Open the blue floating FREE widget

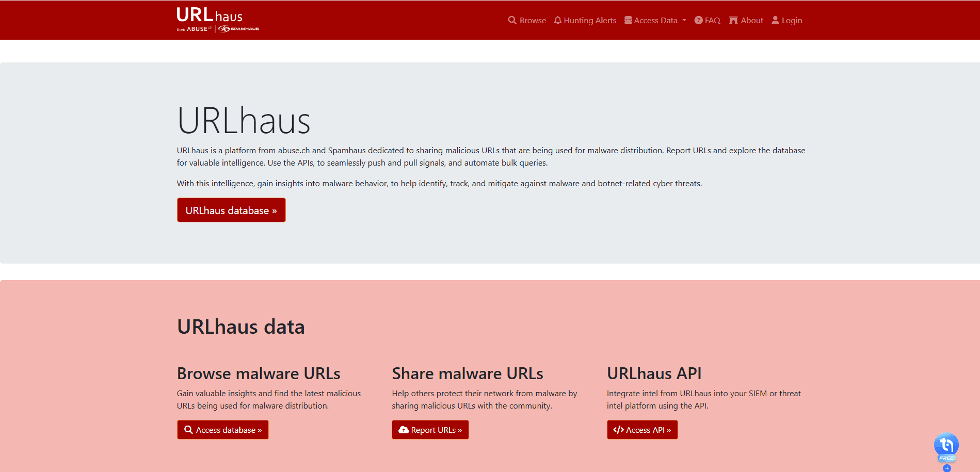(x=946, y=445)
